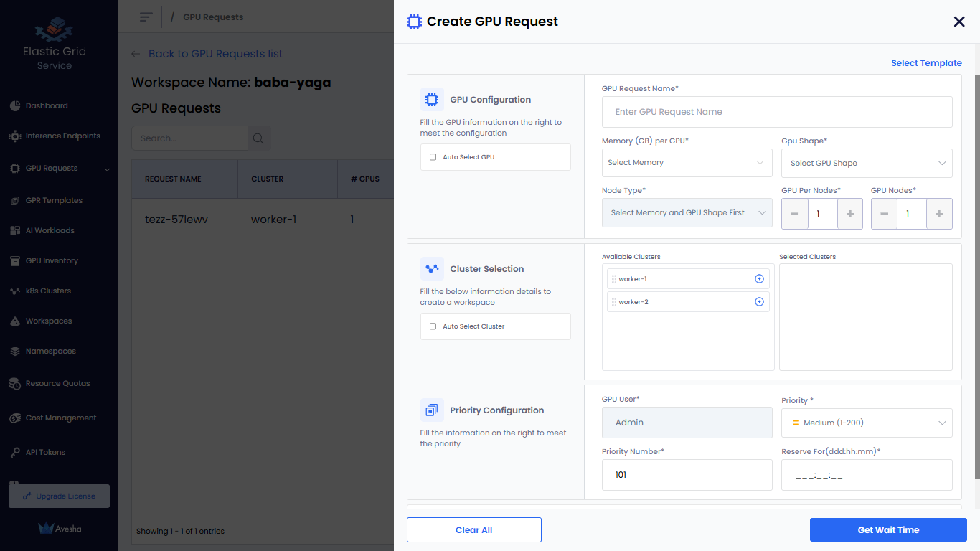Expand the Gpu Shape dropdown
The width and height of the screenshot is (980, 551).
(866, 164)
